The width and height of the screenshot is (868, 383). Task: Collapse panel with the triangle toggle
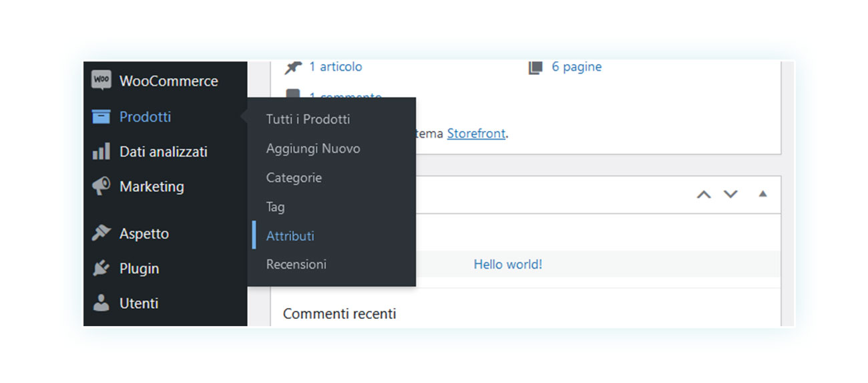point(763,195)
